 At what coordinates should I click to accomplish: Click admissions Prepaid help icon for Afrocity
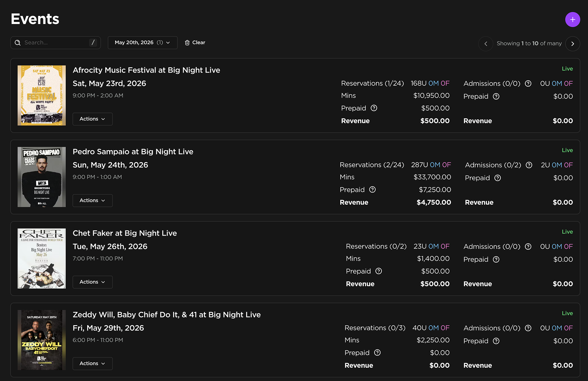point(496,97)
